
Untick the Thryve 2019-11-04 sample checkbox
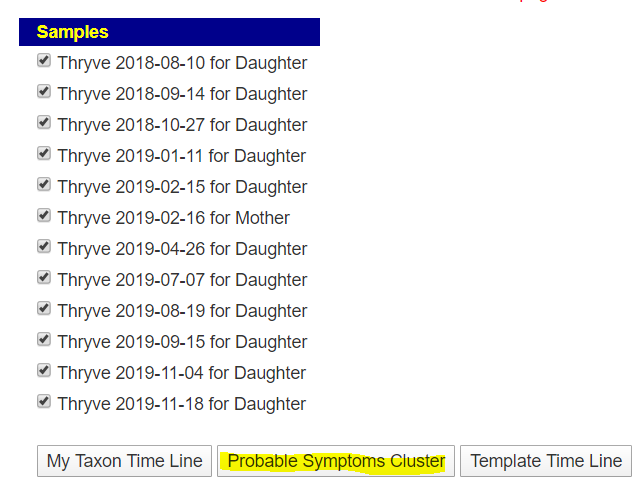click(44, 371)
